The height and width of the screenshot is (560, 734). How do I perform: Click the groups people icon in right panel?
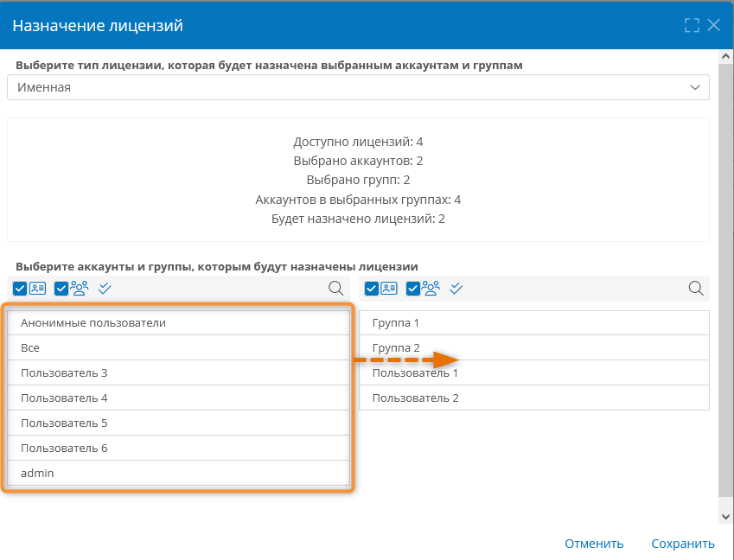click(431, 288)
